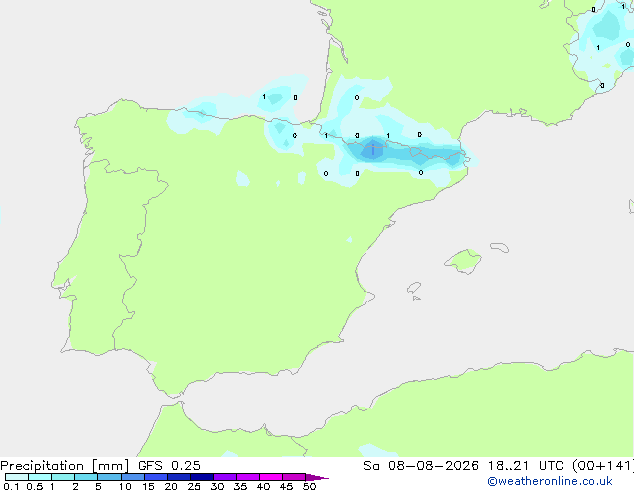Select the 35–40 mm legend color swatch

[248, 477]
